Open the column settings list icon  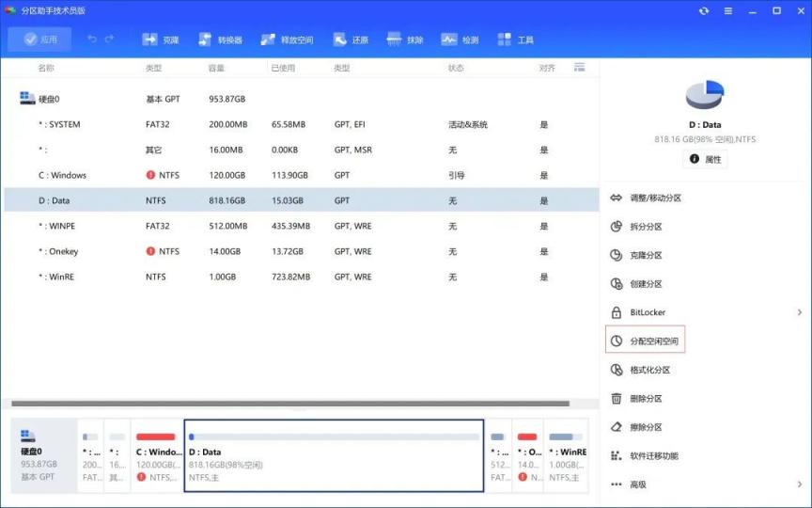(x=579, y=68)
